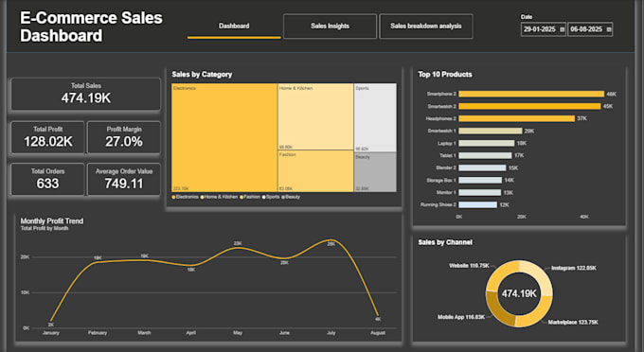
Task: Select the Total Profit 128.02K card
Action: click(x=47, y=137)
